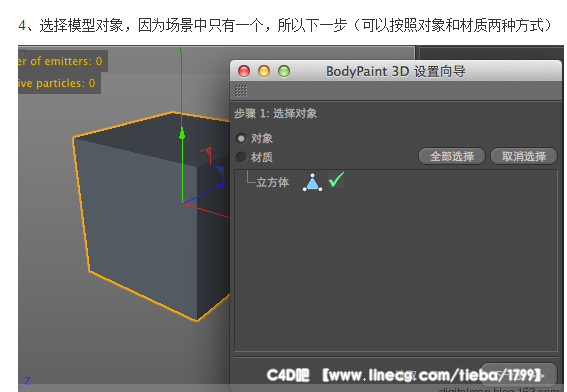
Task: Select the 立方体 item in the list
Action: click(x=273, y=182)
